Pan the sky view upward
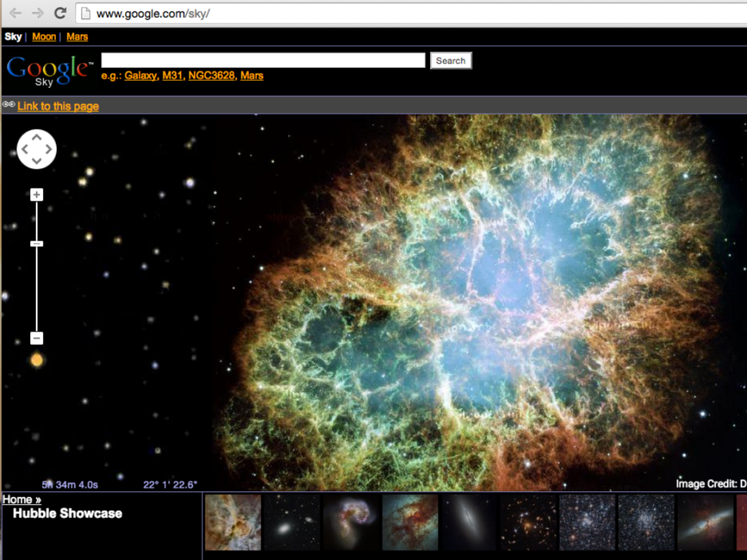This screenshot has height=560, width=747. [37, 137]
